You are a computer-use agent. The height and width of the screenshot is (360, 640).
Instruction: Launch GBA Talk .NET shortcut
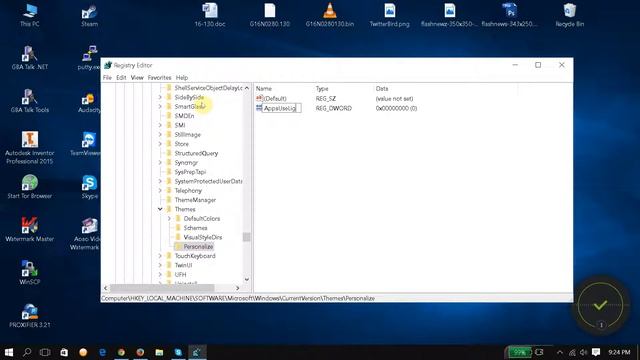[x=30, y=58]
